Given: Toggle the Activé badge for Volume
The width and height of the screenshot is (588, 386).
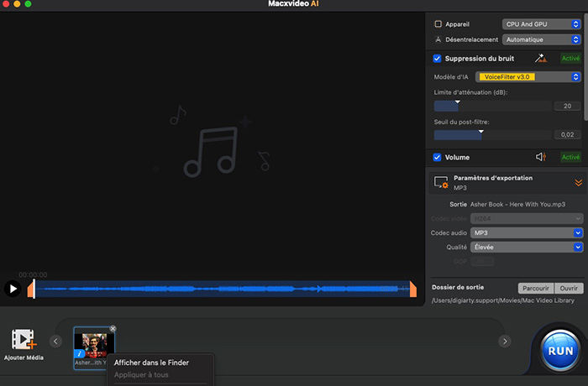Looking at the screenshot, I should pyautogui.click(x=570, y=157).
